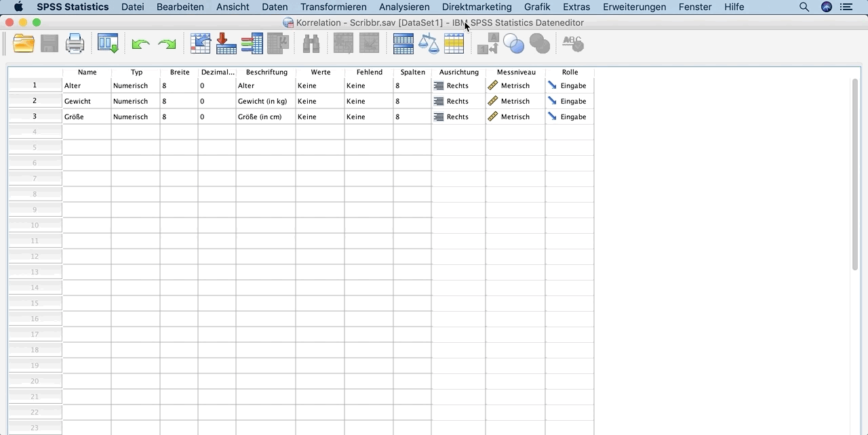Image resolution: width=868 pixels, height=435 pixels.
Task: Click the Go to case icon
Action: pyautogui.click(x=201, y=44)
